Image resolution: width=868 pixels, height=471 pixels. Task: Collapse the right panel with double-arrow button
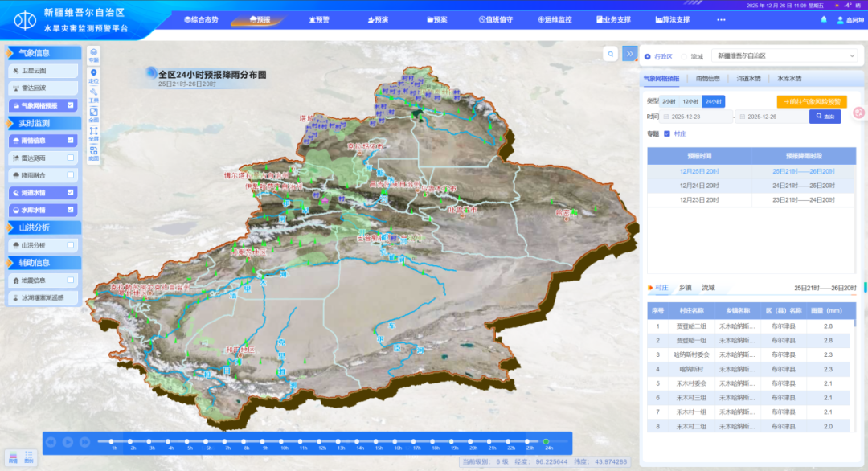click(629, 54)
